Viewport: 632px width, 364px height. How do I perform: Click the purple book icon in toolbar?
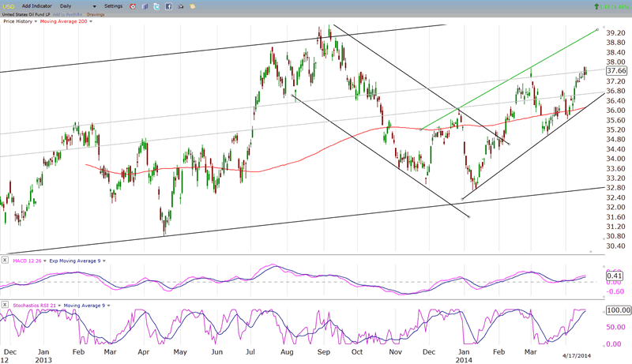pyautogui.click(x=145, y=6)
